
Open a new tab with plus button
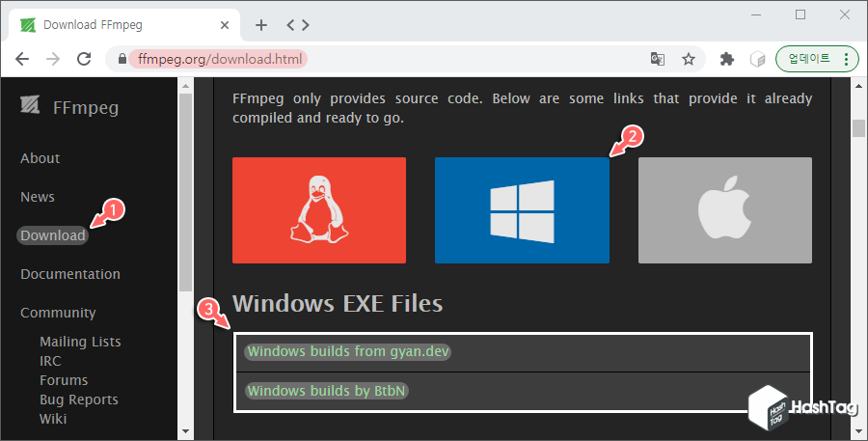[261, 25]
